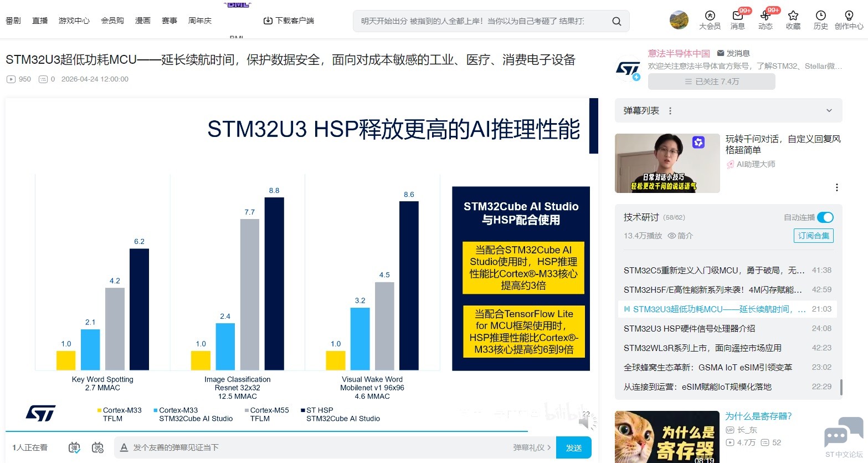Click the 下载客户端 download link
Viewport: 868px width, 463px height.
[x=289, y=21]
